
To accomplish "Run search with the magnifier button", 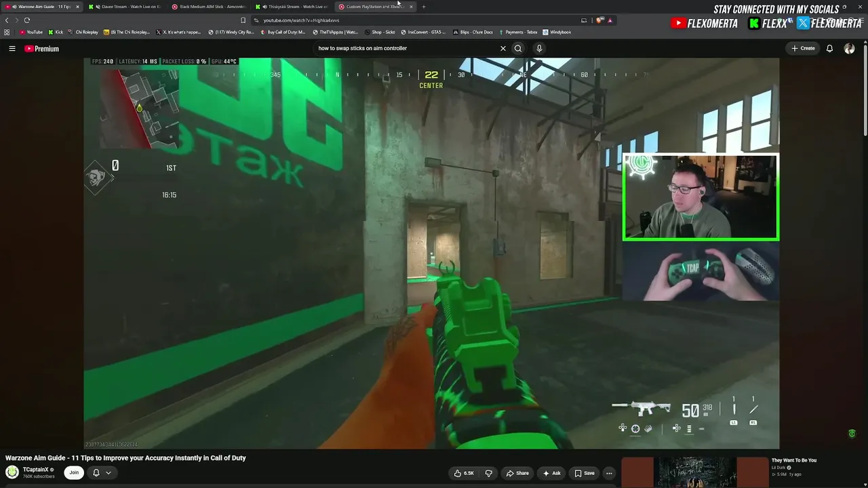I will (x=518, y=49).
